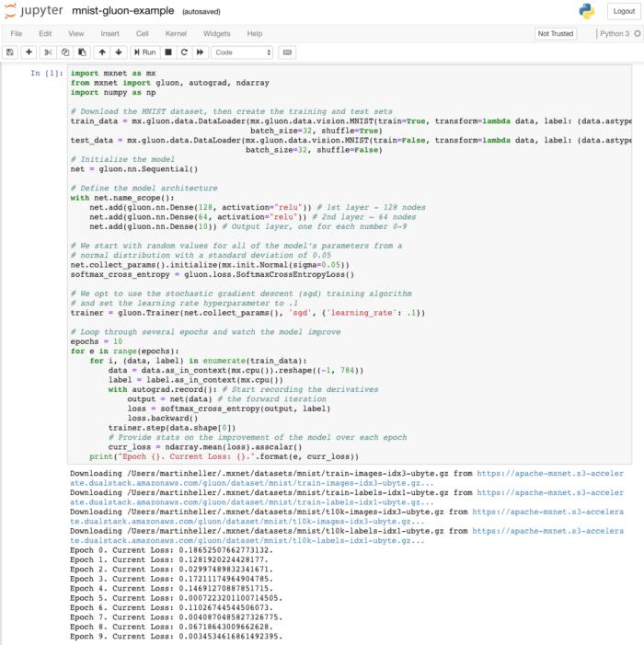Click the 'net = gluon.nn.Sequential()' line
This screenshot has height=645, width=644.
pos(134,169)
